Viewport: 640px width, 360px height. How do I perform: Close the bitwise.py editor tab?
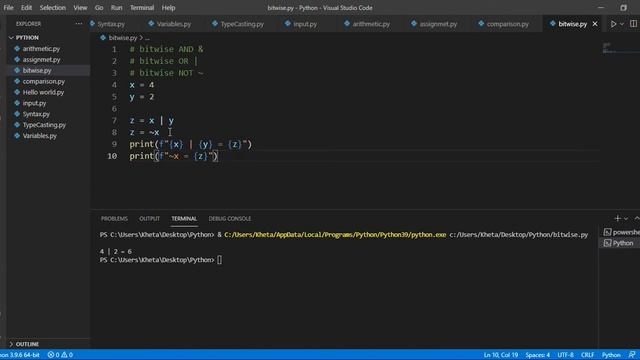click(x=595, y=24)
